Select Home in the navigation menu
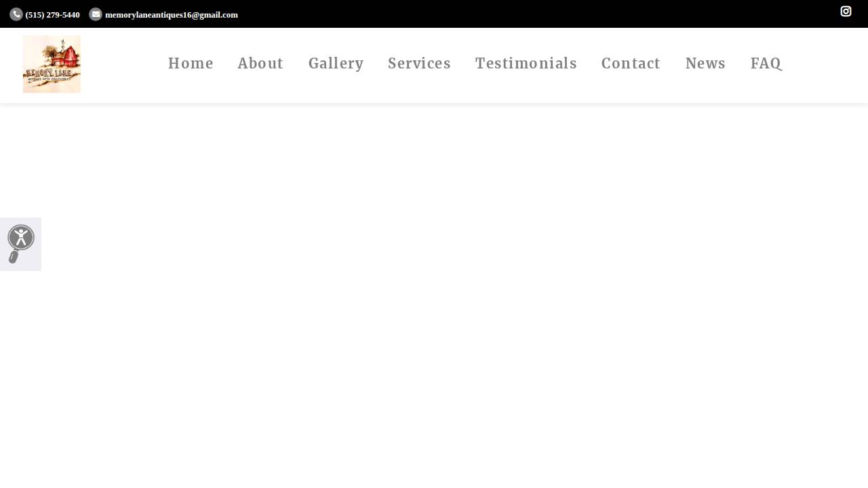The width and height of the screenshot is (868, 488). click(x=191, y=63)
